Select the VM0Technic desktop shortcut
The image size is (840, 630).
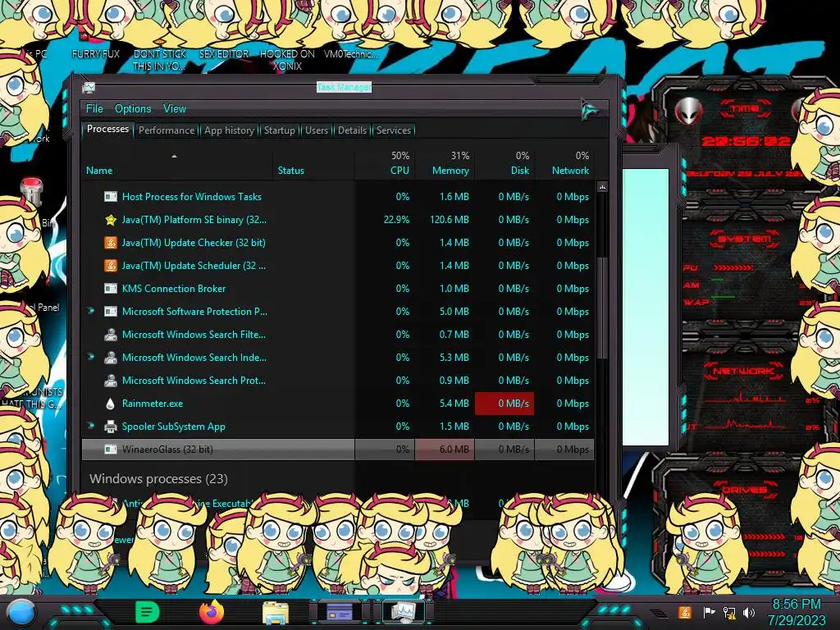(x=351, y=54)
